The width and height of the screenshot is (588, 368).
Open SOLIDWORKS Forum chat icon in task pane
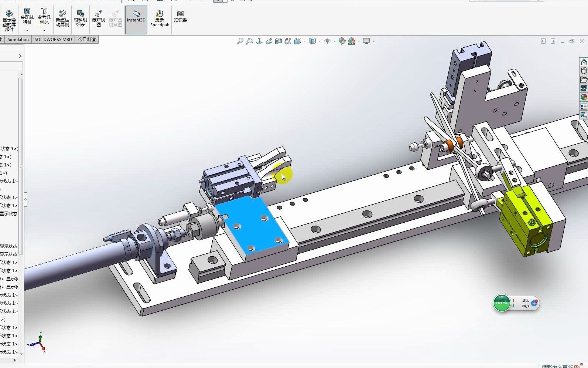tap(584, 115)
